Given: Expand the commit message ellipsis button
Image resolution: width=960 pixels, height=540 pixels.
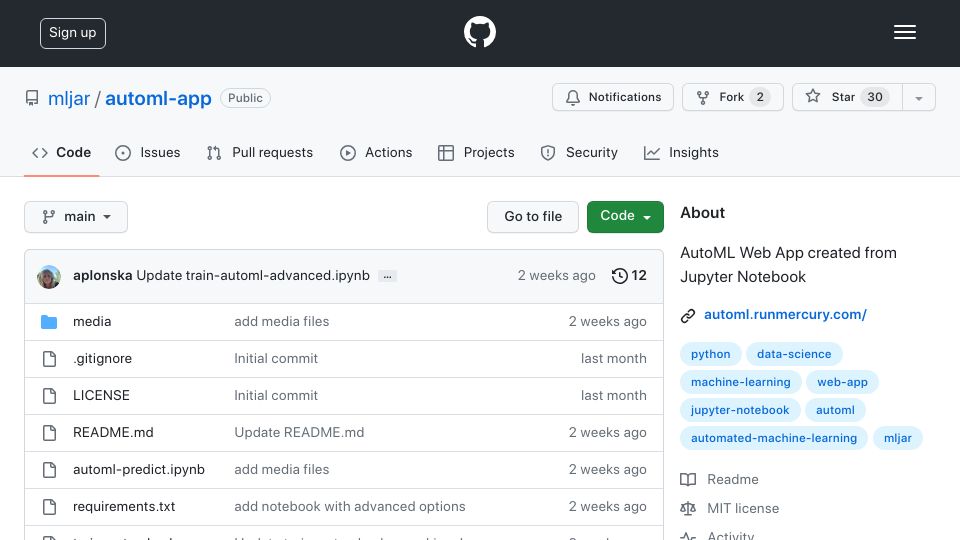Looking at the screenshot, I should (x=387, y=277).
